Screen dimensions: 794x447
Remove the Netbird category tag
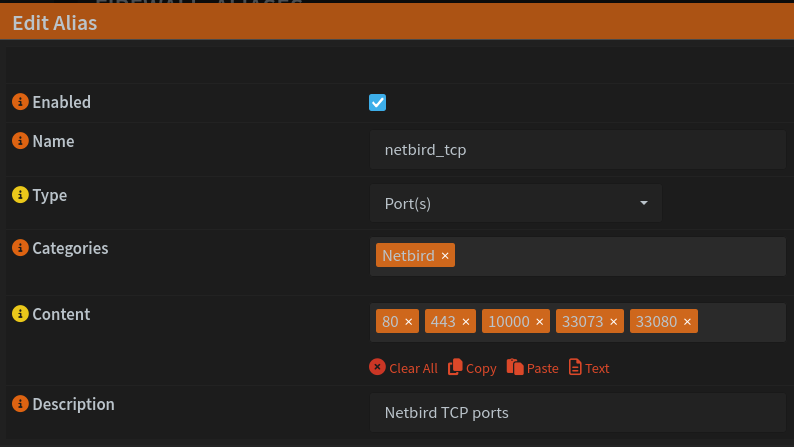point(444,256)
